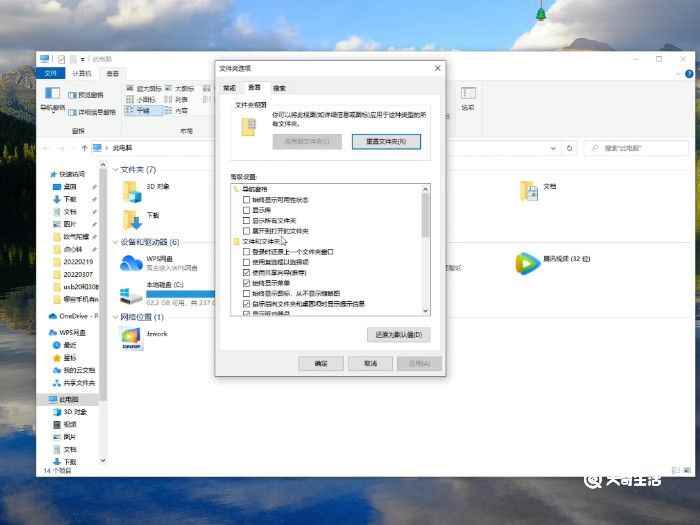Collapse the 网络位置 (1) group
This screenshot has width=700, height=525.
(x=115, y=317)
